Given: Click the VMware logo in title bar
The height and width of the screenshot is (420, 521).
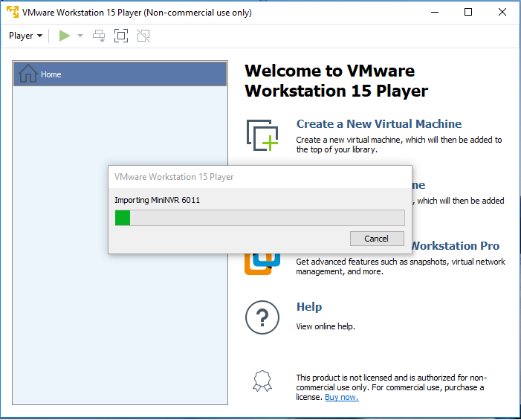Looking at the screenshot, I should (13, 12).
